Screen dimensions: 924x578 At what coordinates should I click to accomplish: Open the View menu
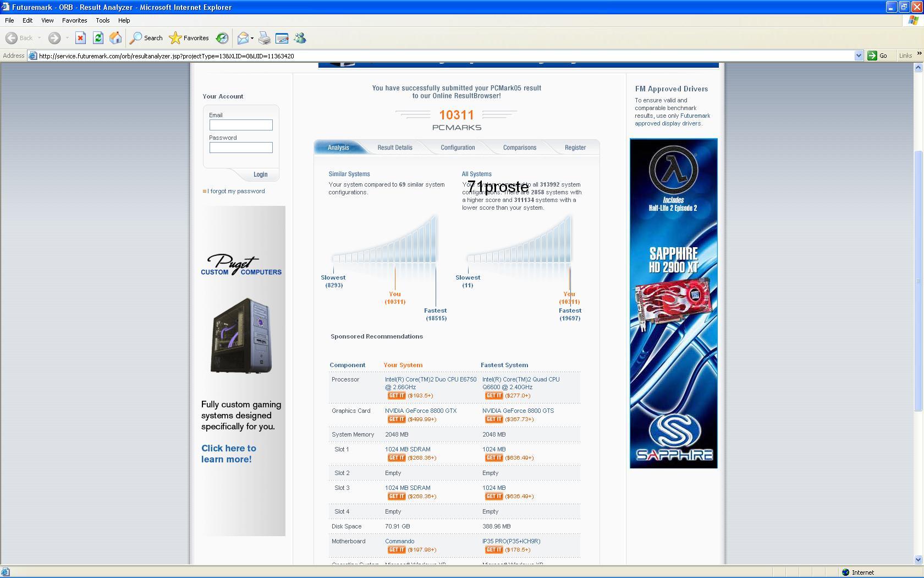tap(47, 20)
